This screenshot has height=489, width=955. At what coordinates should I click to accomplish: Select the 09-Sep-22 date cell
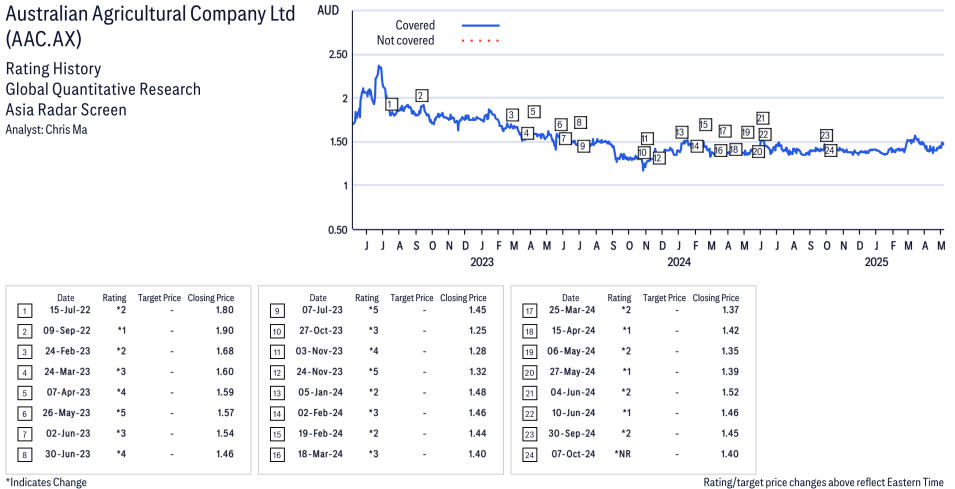[x=69, y=331]
